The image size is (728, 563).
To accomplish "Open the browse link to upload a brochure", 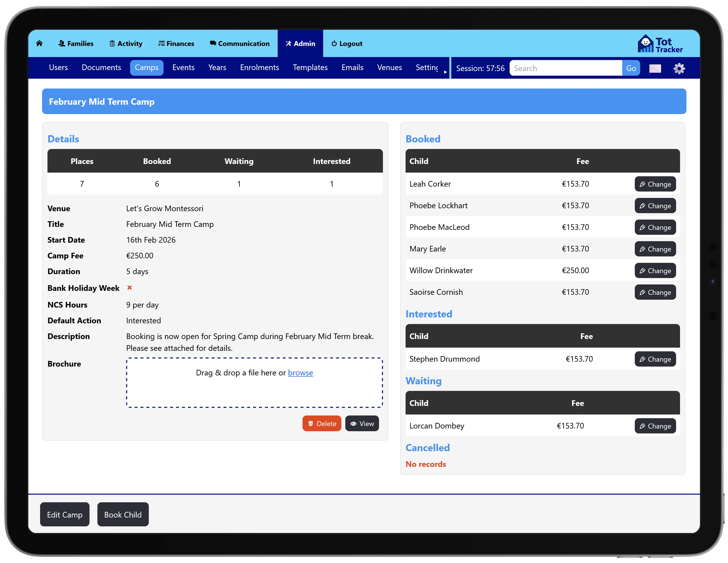I will coord(300,373).
